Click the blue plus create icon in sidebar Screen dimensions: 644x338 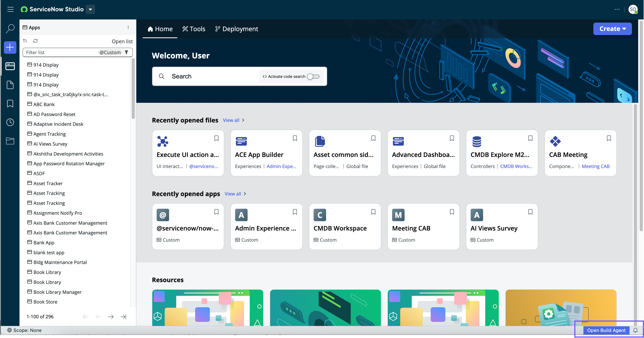(x=10, y=47)
